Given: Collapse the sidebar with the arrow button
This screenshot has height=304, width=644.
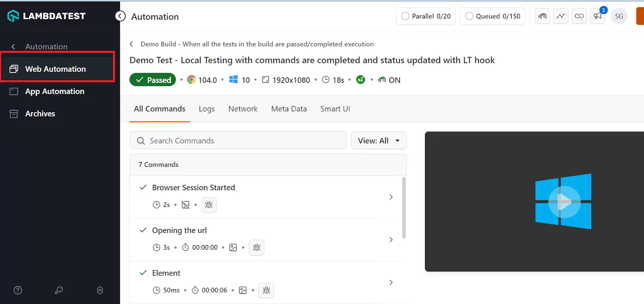Looking at the screenshot, I should point(120,16).
